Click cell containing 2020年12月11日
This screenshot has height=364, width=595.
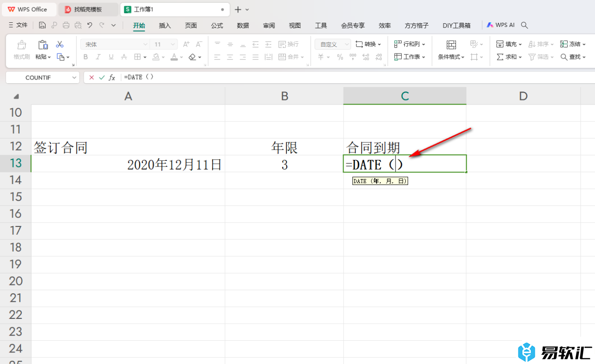[128, 164]
